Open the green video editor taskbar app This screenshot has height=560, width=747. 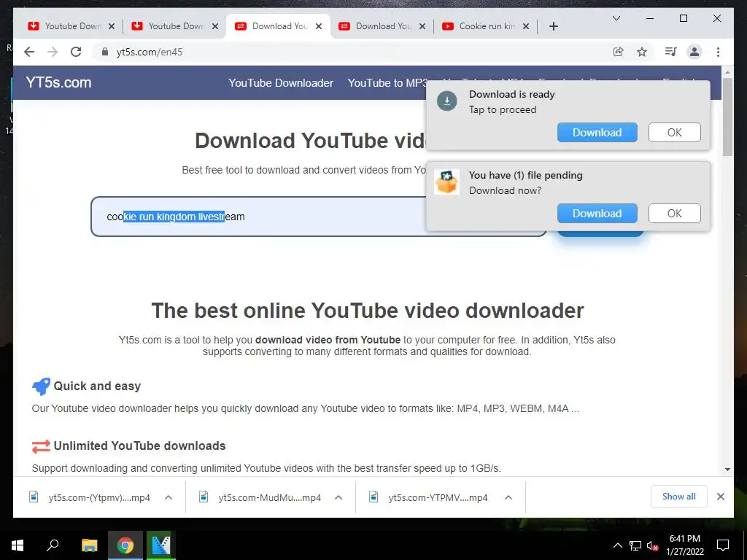coord(161,545)
